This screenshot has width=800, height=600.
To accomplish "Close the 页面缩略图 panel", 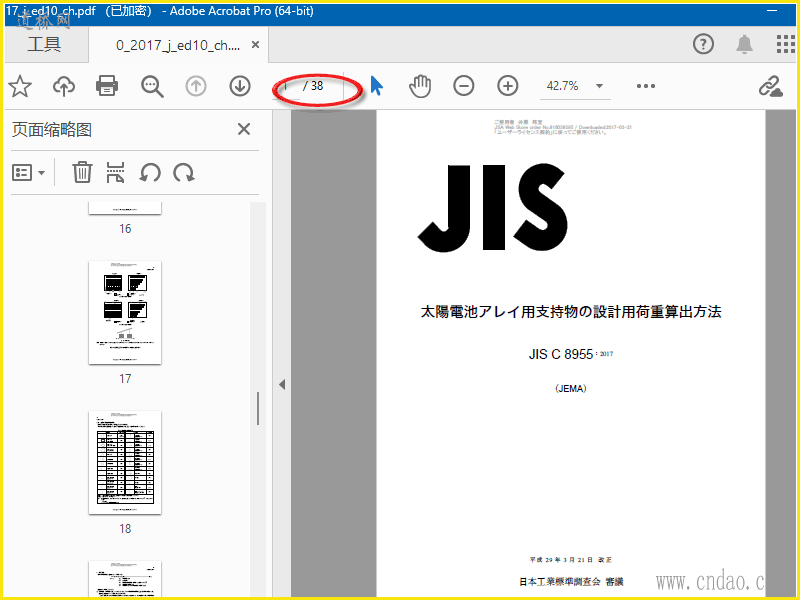I will click(244, 129).
